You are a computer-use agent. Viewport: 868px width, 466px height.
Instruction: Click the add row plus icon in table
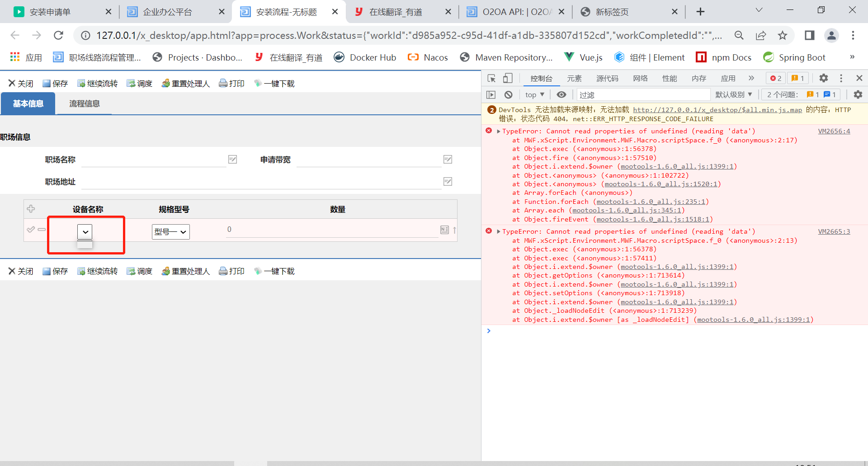[31, 209]
